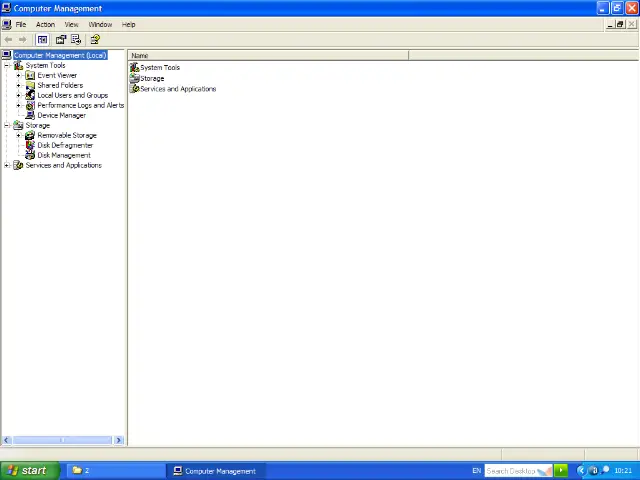Minimize the inner console window

pyautogui.click(x=610, y=24)
